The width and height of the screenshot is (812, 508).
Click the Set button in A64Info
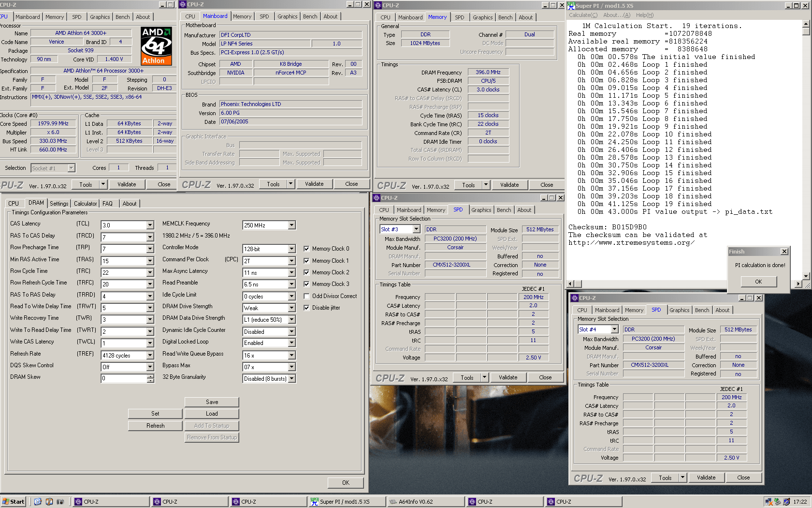tap(155, 414)
